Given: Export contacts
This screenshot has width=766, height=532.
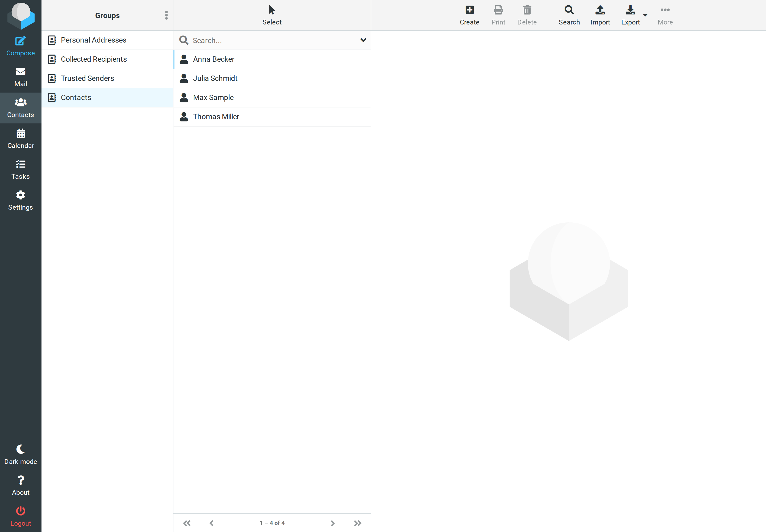Looking at the screenshot, I should (x=630, y=15).
